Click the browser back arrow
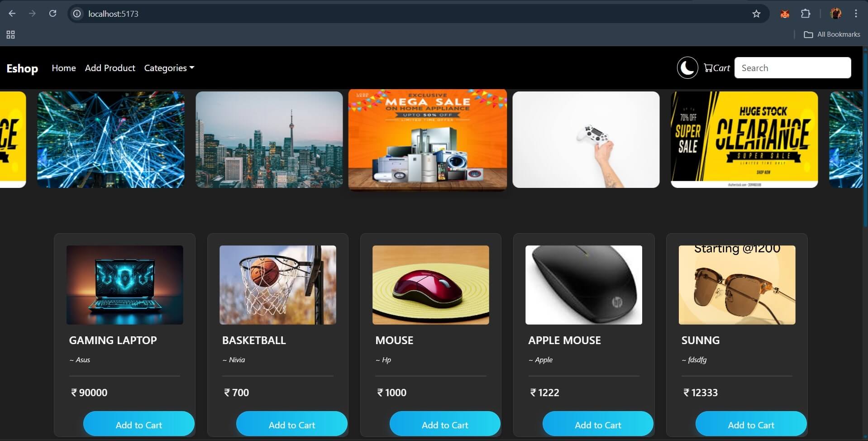Image resolution: width=868 pixels, height=441 pixels. click(12, 14)
